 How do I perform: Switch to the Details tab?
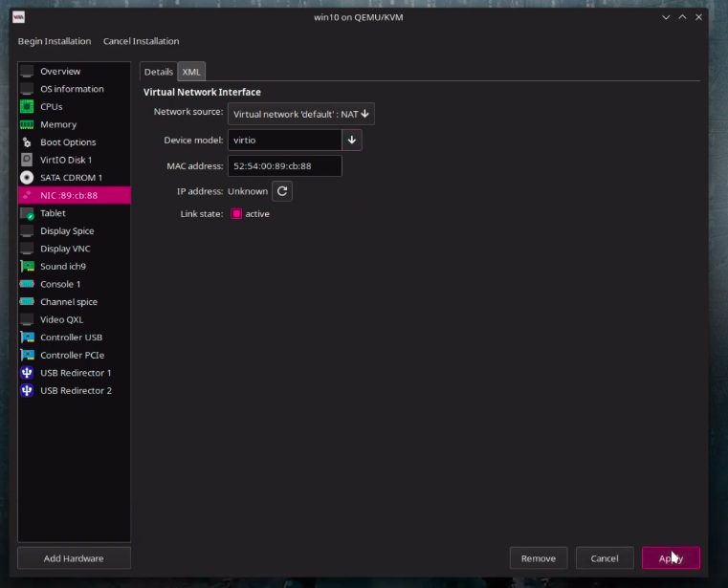pos(158,72)
